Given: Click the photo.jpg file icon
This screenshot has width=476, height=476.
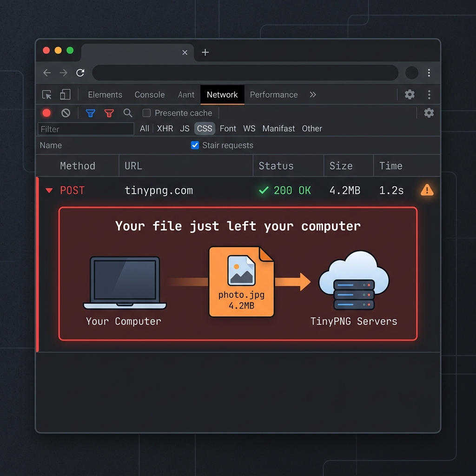Looking at the screenshot, I should pos(241,282).
